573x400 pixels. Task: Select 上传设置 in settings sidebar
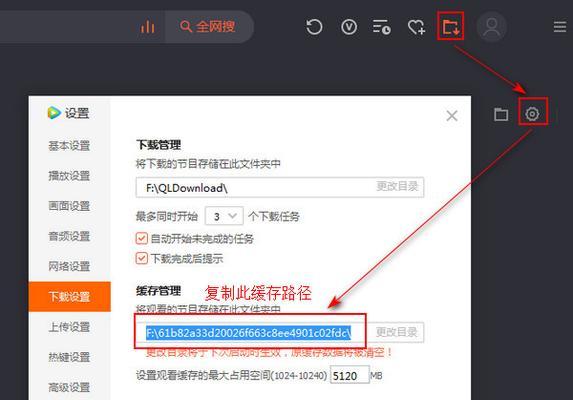pos(69,327)
